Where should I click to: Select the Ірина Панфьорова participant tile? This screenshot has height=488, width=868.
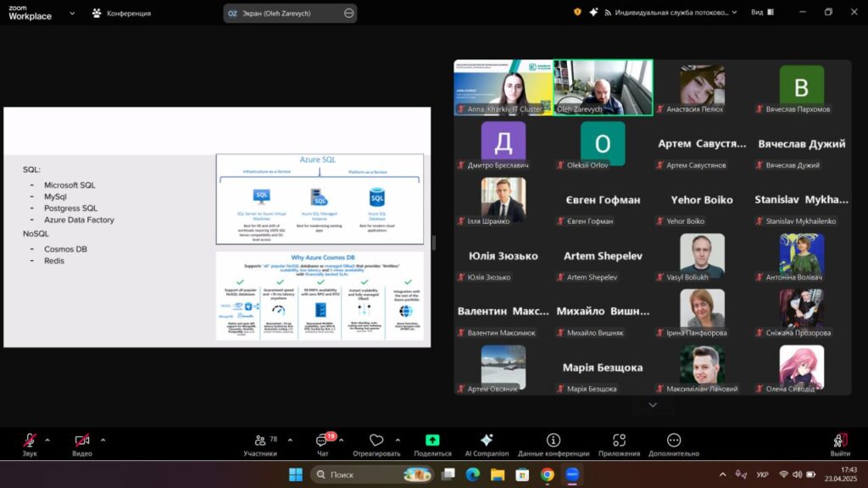click(x=702, y=311)
